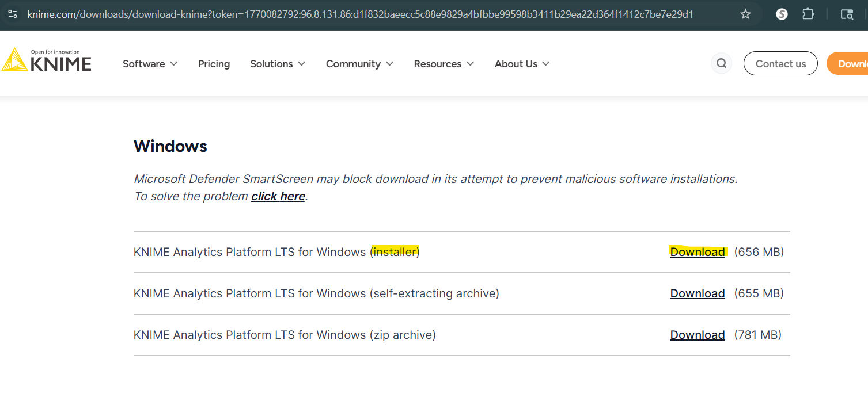This screenshot has height=393, width=868.
Task: Click the URL in the address bar
Action: [x=360, y=14]
